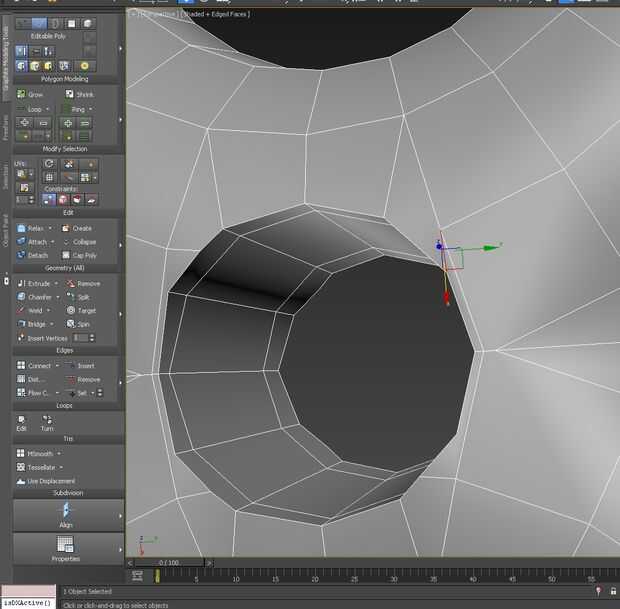Click the Detach geometry tool

tap(32, 255)
